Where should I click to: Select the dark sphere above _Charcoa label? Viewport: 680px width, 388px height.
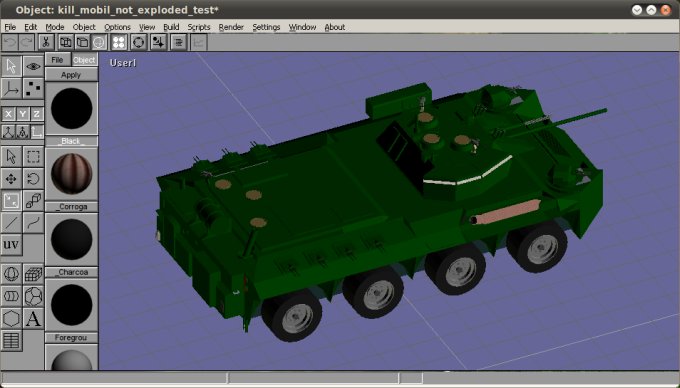pyautogui.click(x=72, y=239)
